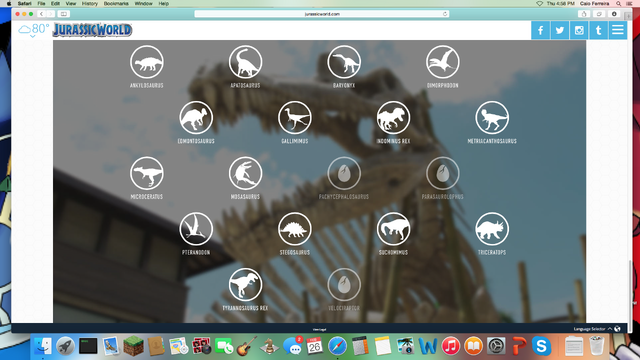The image size is (640, 360).
Task: Click the View Legal link
Action: (x=320, y=329)
